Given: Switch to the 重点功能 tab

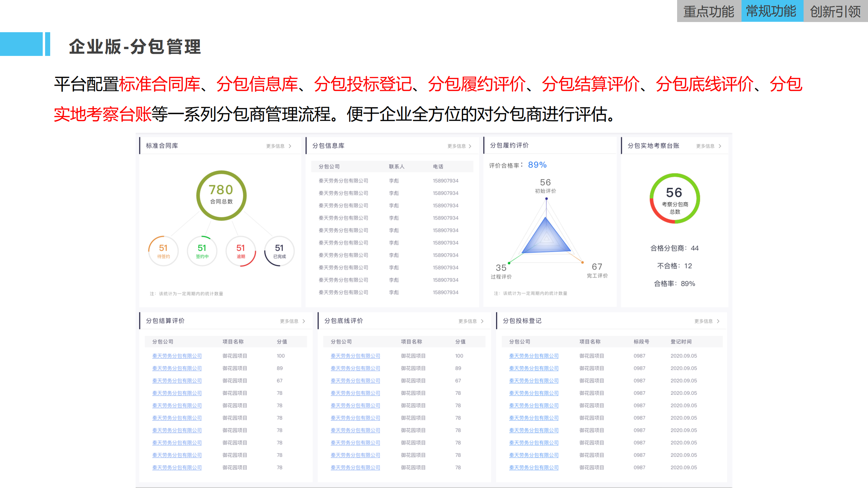Looking at the screenshot, I should click(x=709, y=11).
